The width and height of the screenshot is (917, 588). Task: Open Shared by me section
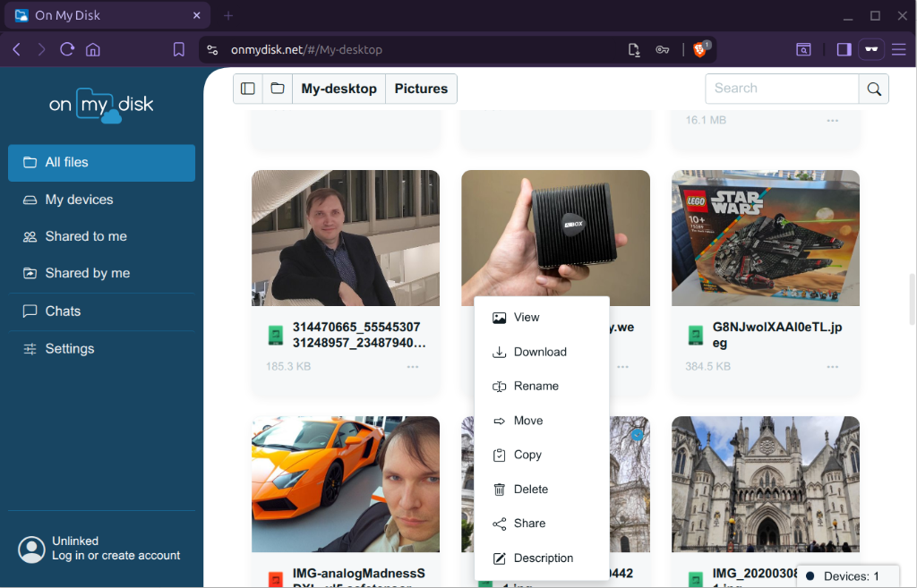(x=102, y=273)
